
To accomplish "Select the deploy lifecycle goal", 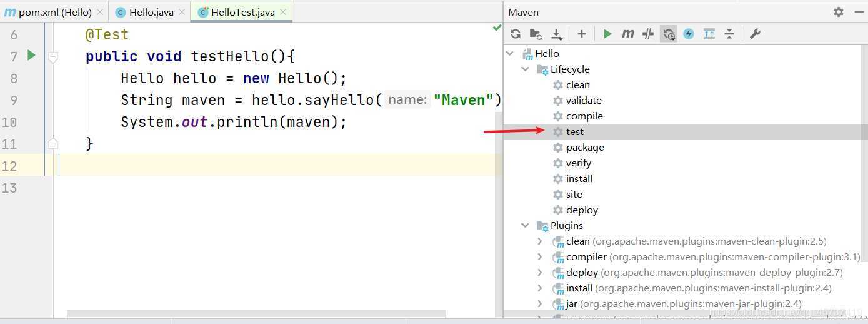I will [x=582, y=210].
